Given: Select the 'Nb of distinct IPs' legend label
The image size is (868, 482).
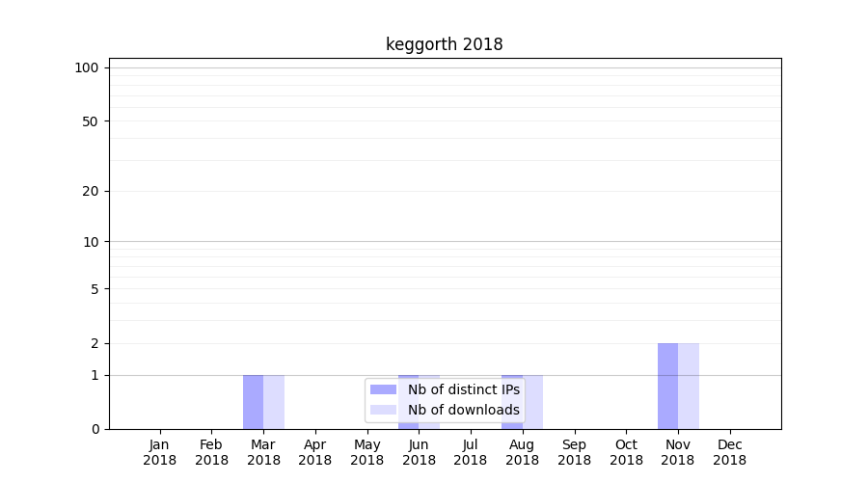Looking at the screenshot, I should pyautogui.click(x=463, y=389).
